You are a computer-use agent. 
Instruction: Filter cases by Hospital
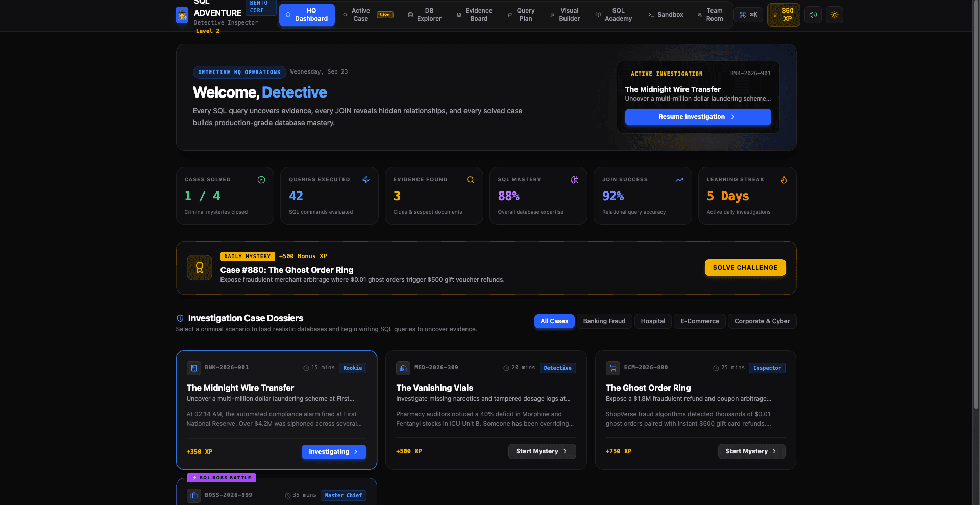coord(653,321)
